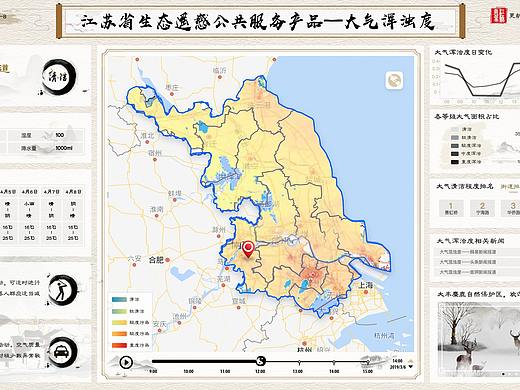This screenshot has width=520, height=390.
Task: Click the 临沂 city label on map
Action: [x=219, y=70]
